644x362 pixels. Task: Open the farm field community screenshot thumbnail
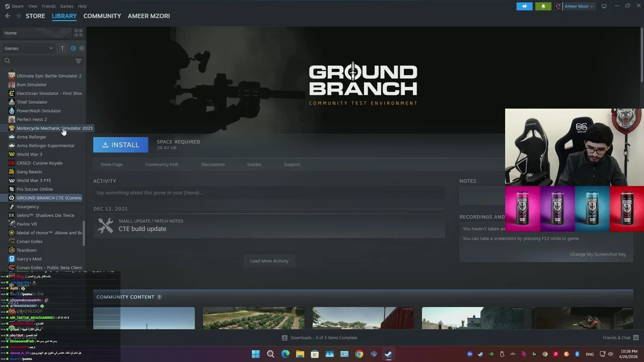[x=254, y=318]
